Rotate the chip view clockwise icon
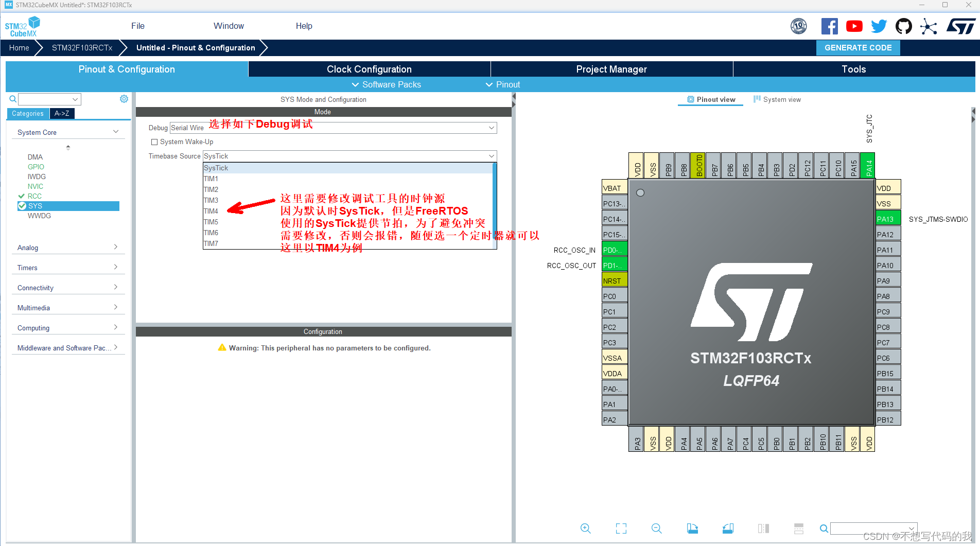Screen dimensions: 980x546 coord(692,529)
